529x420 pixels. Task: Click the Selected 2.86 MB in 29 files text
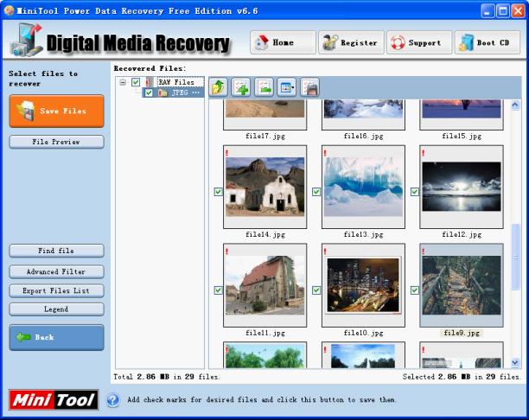click(462, 377)
